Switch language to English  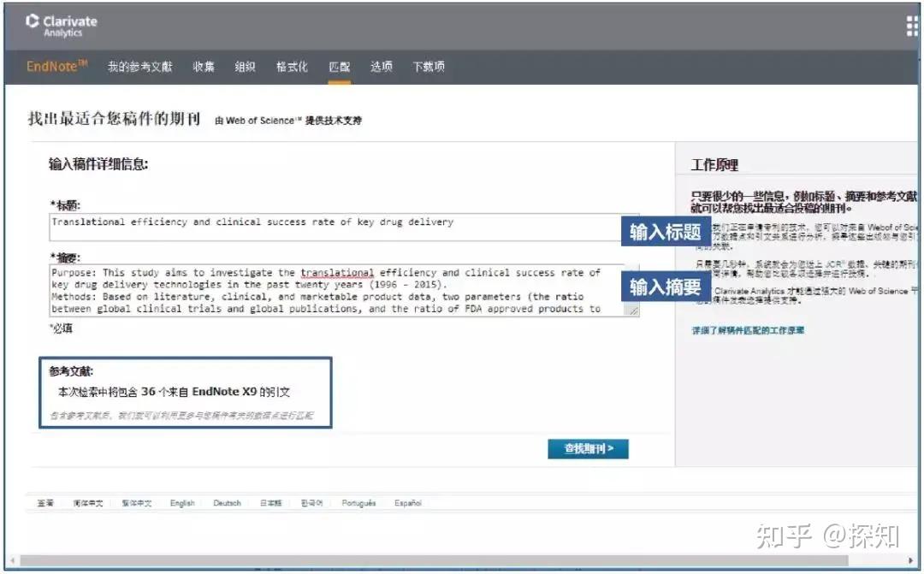[182, 503]
